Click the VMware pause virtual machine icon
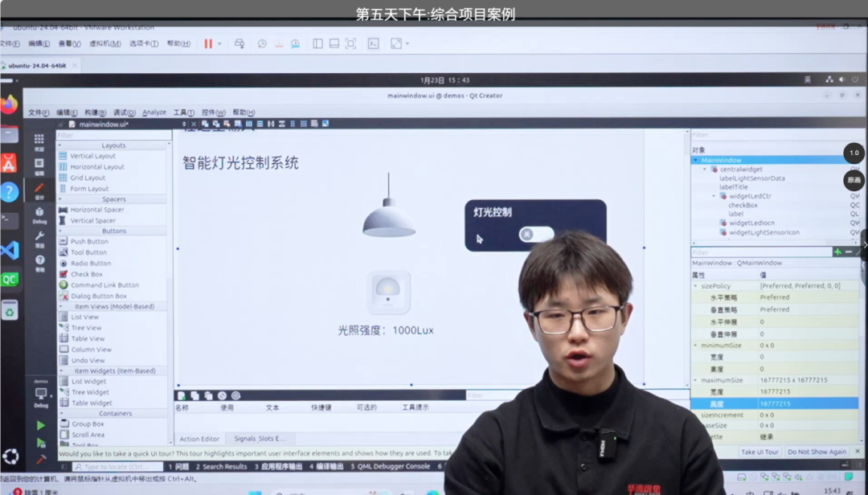Viewport: 868px width, 495px height. tap(208, 43)
